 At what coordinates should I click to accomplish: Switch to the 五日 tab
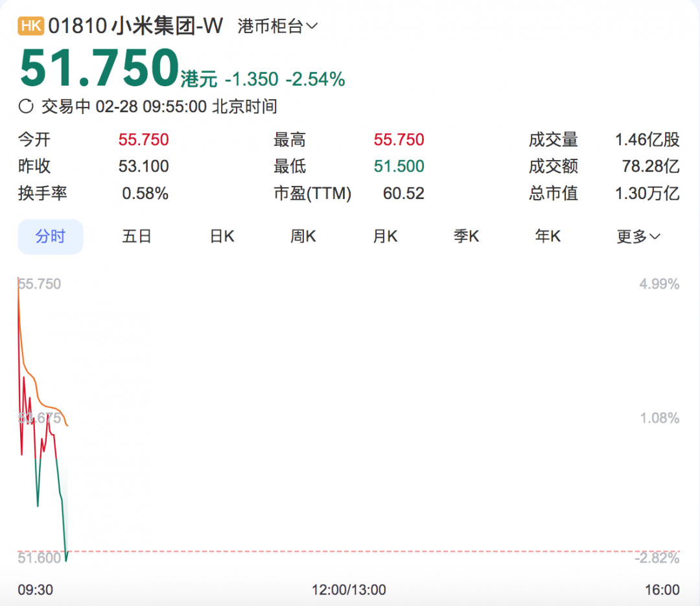tap(137, 236)
